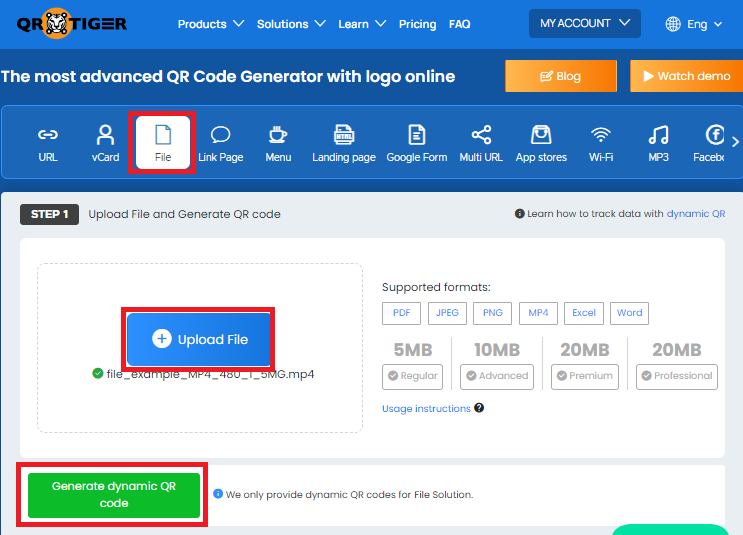Click info icon beside dynamic QR notice

click(218, 494)
